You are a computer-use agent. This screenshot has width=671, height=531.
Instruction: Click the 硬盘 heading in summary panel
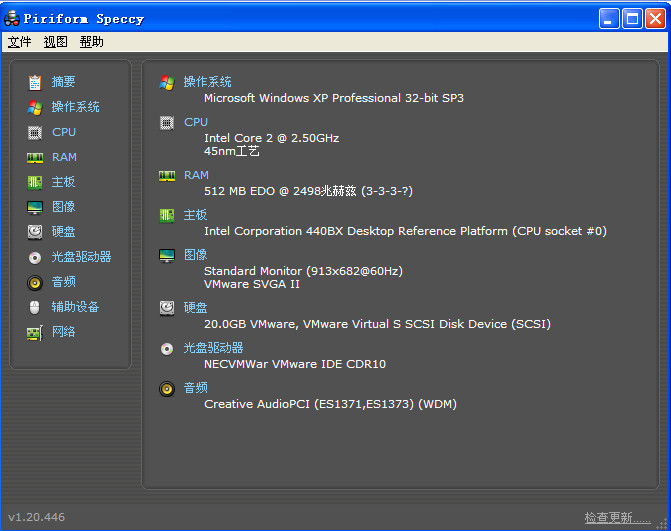click(195, 308)
